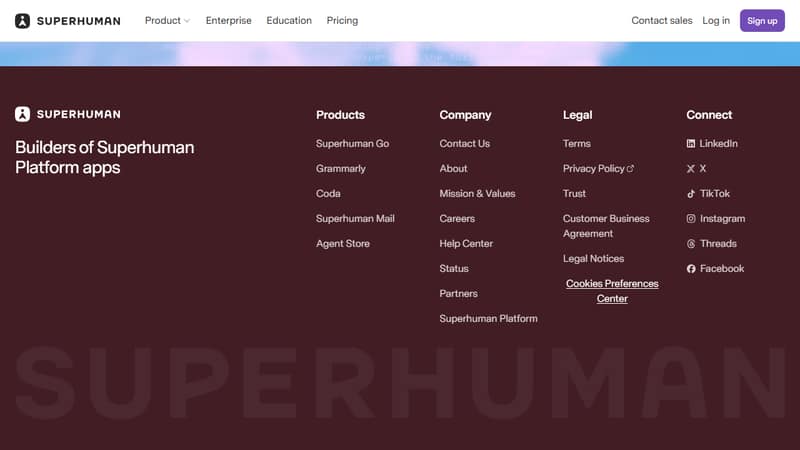800x450 pixels.
Task: Open Trust legal link
Action: click(x=574, y=194)
